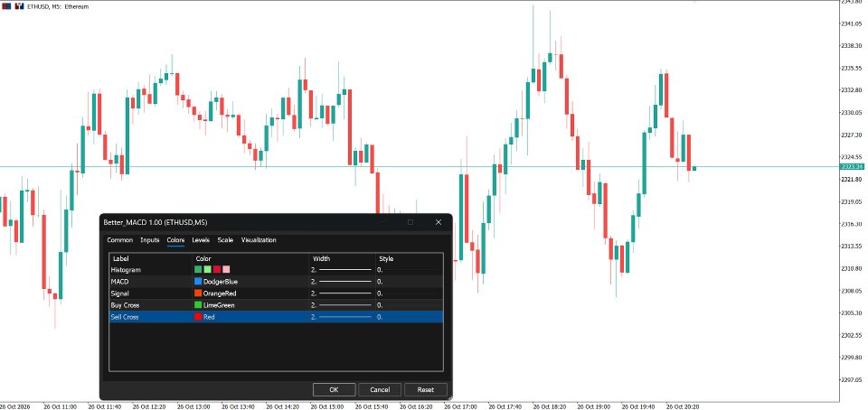Open the Buy Cross row width selector
Screen dimensions: 868x410
click(x=342, y=305)
